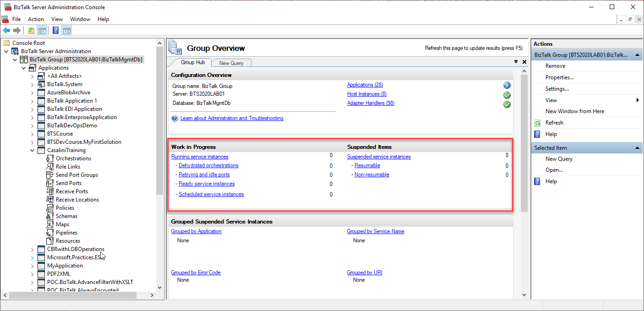This screenshot has height=311, width=644.
Task: Expand the BizTalk.System application node
Action: [x=33, y=84]
